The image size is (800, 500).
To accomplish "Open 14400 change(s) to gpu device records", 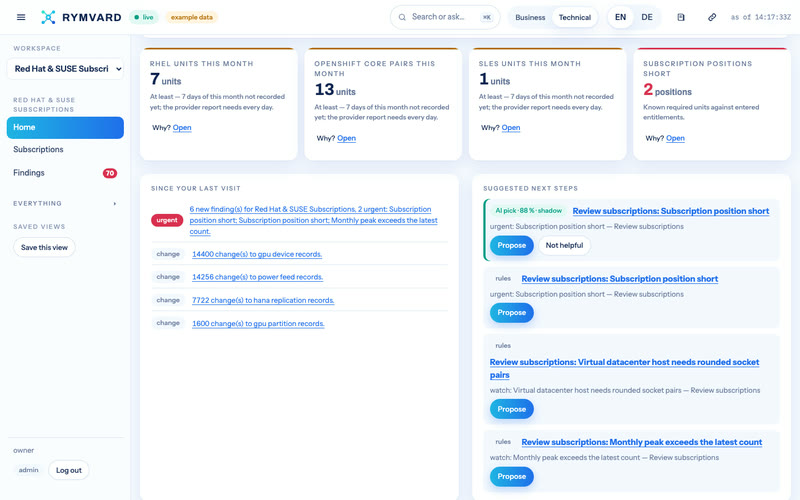I will click(x=257, y=254).
